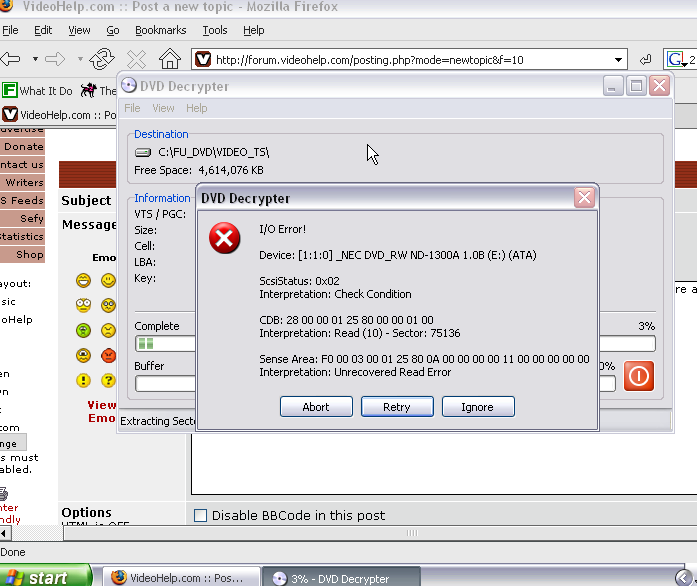The height and width of the screenshot is (586, 697).
Task: Open Firefox Go menu
Action: pos(113,30)
